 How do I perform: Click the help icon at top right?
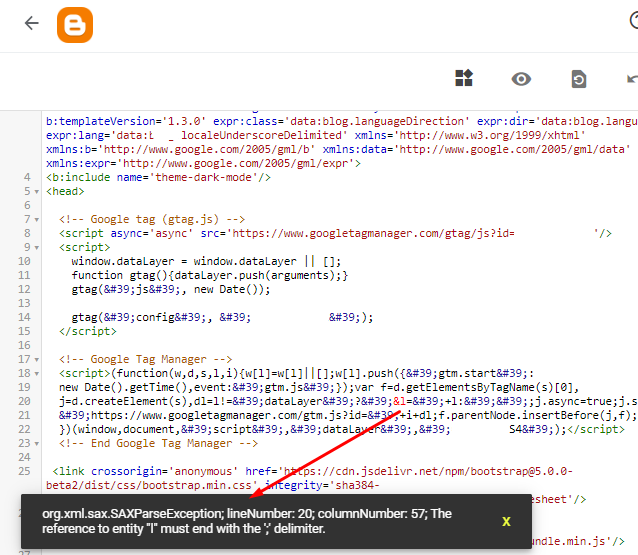coord(634,20)
